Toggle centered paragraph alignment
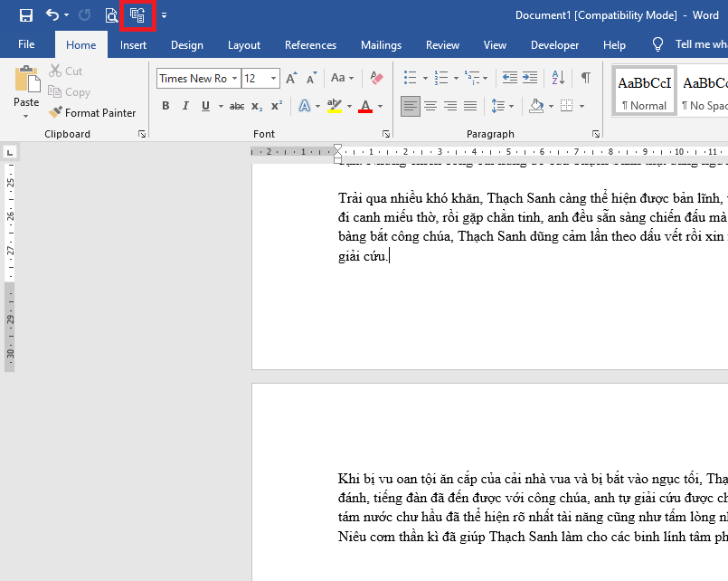728x581 pixels. point(430,106)
